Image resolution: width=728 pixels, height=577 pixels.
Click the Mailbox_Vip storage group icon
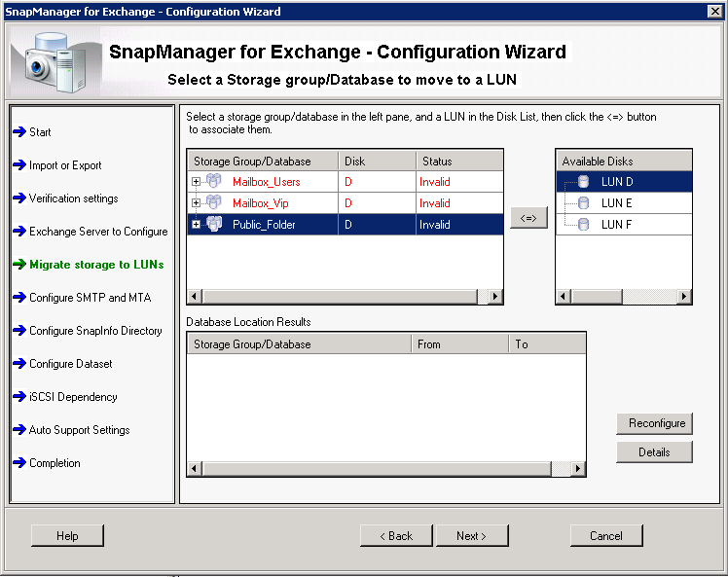(213, 203)
